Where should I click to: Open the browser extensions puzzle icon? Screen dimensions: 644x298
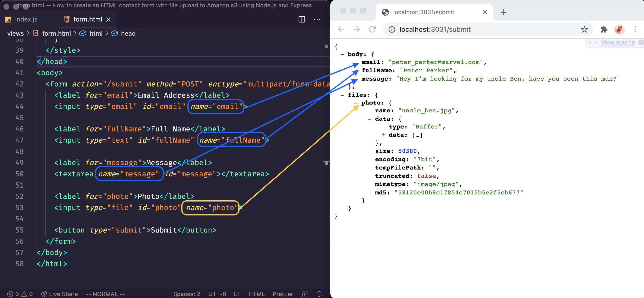click(604, 29)
